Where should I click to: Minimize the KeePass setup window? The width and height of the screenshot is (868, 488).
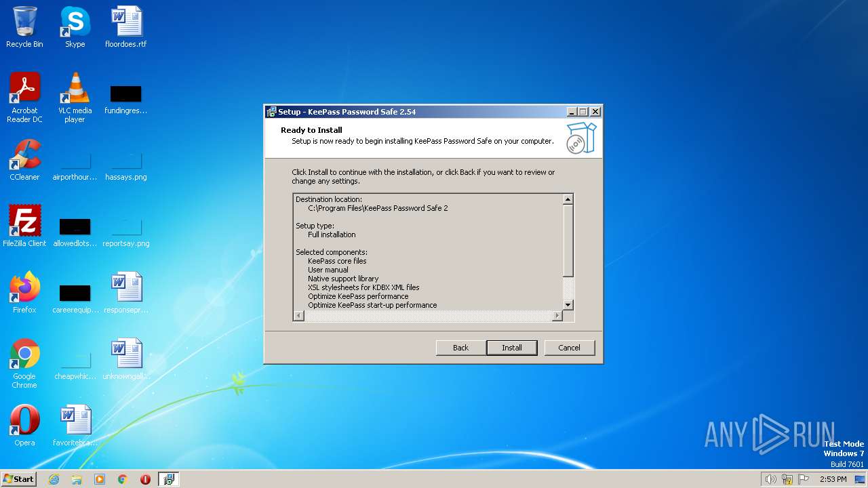point(572,112)
